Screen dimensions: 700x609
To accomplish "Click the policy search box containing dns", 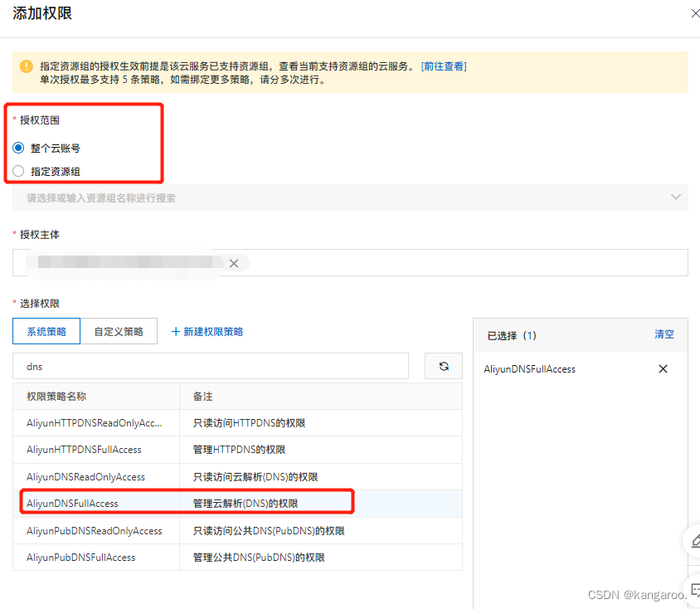I will (x=211, y=366).
